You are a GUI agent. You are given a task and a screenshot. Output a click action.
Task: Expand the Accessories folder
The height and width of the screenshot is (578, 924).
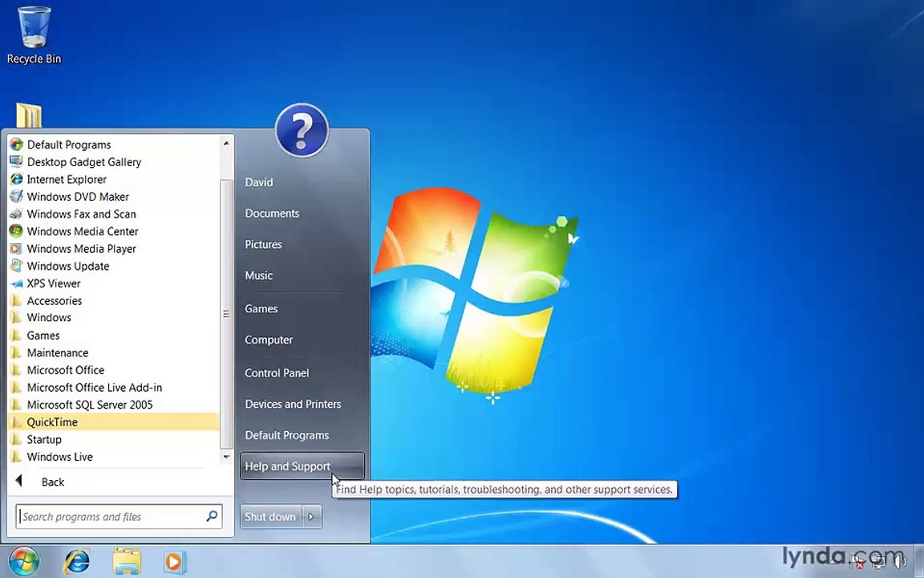tap(113, 301)
